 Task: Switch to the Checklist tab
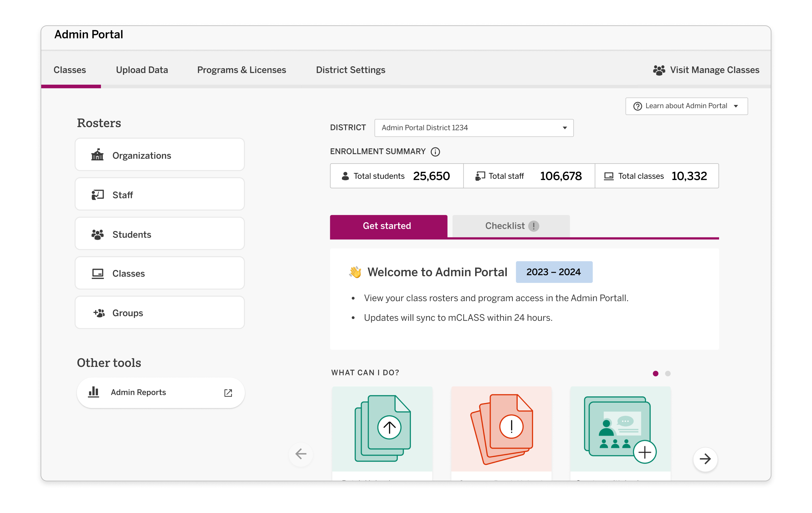pos(505,226)
